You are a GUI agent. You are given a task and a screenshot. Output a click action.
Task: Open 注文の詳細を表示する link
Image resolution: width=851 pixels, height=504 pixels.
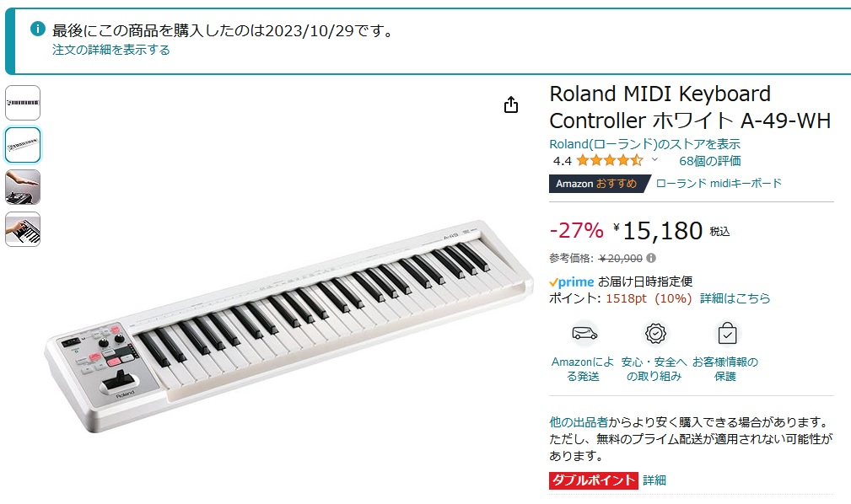click(x=111, y=50)
